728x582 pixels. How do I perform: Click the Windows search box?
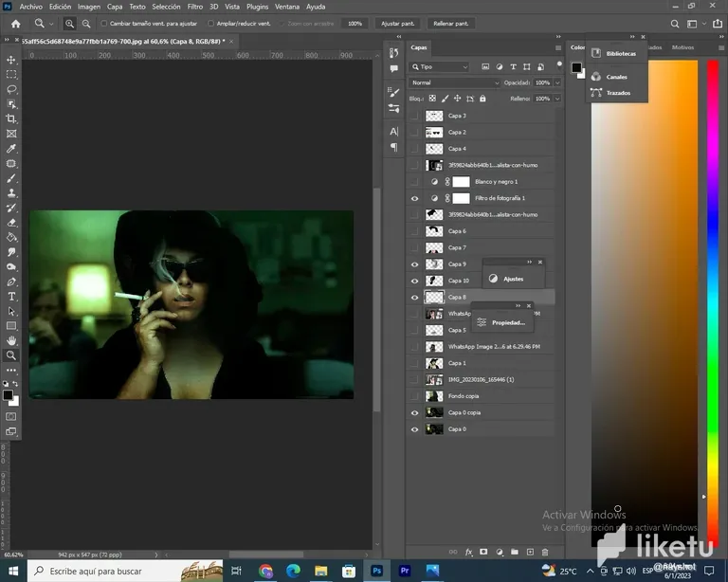click(x=125, y=571)
